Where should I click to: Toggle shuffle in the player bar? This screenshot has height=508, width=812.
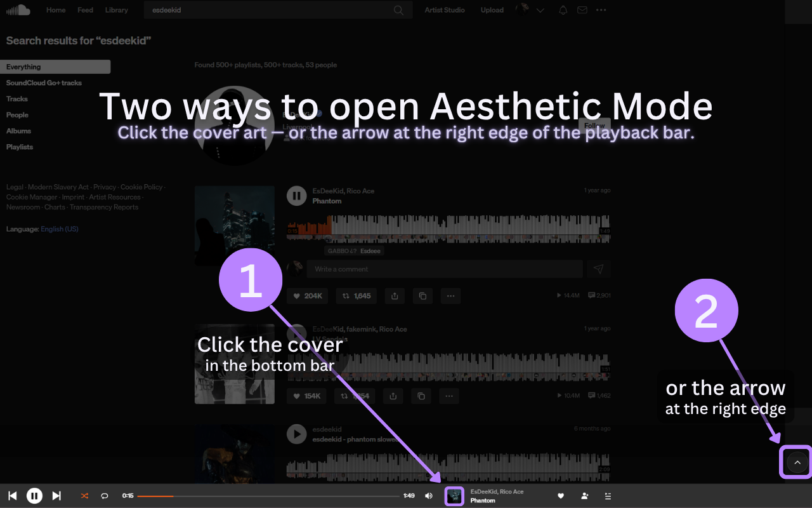(84, 496)
